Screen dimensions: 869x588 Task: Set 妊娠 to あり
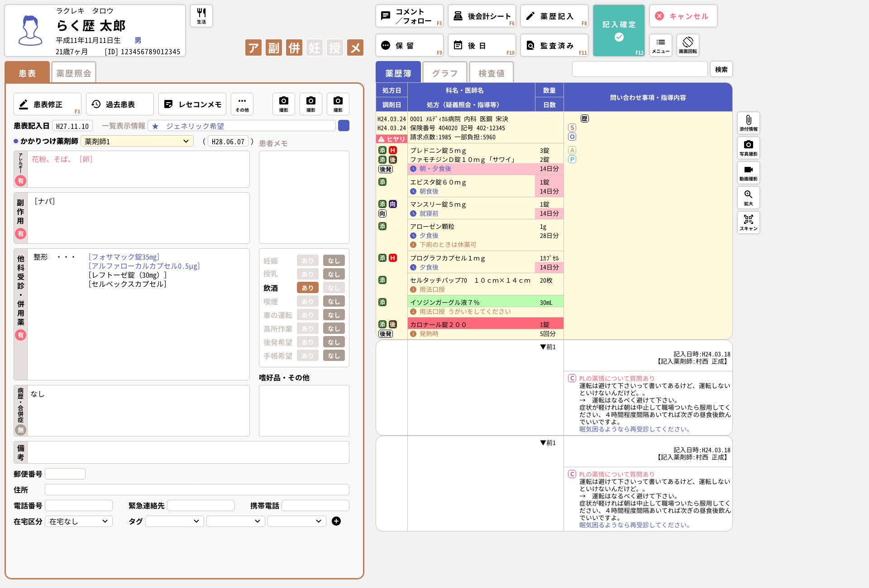pyautogui.click(x=307, y=261)
